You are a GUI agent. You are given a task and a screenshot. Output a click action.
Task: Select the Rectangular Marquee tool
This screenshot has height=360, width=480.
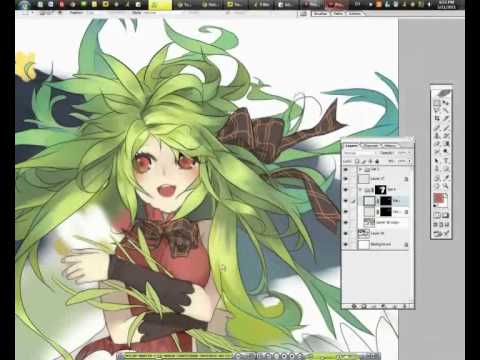click(437, 103)
